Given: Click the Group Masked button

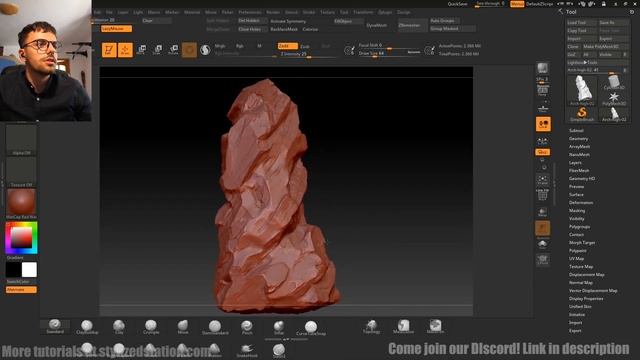Looking at the screenshot, I should point(452,29).
